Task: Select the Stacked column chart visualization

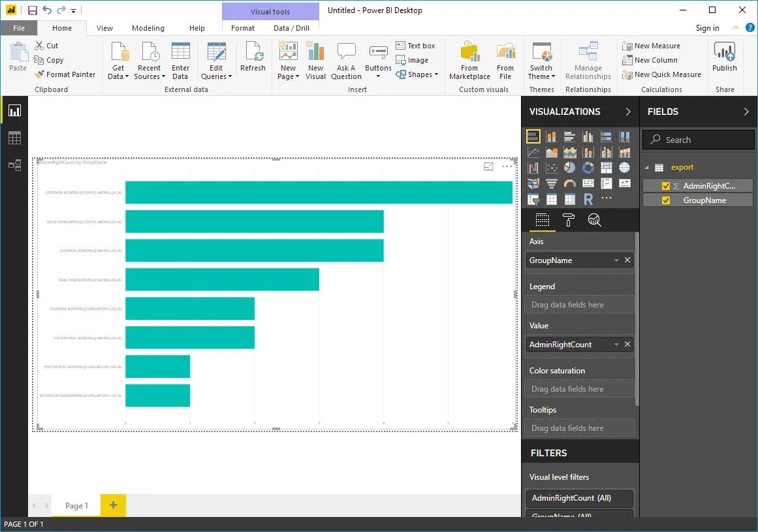Action: [552, 136]
